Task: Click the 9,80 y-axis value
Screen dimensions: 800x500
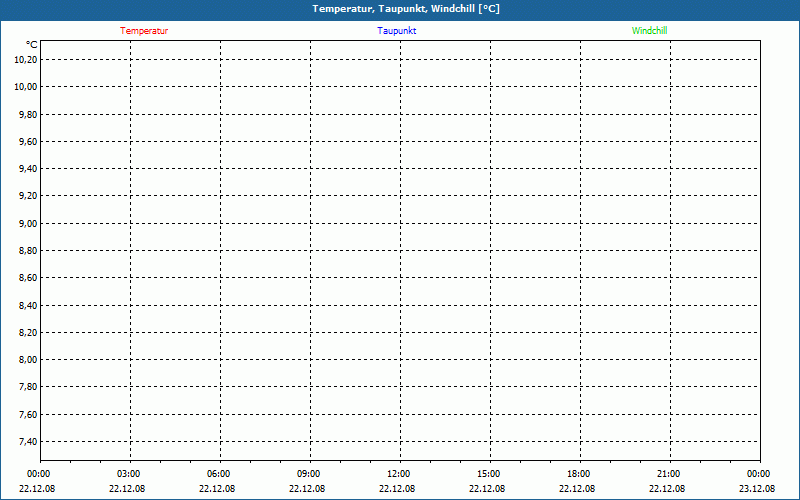Action: tap(28, 114)
